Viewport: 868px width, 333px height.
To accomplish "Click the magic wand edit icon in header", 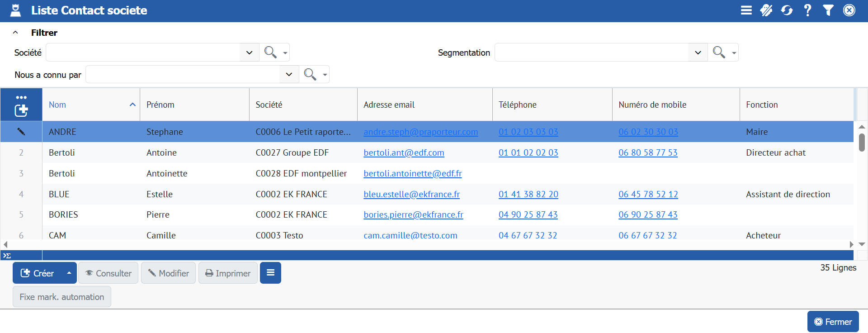I will pyautogui.click(x=766, y=10).
